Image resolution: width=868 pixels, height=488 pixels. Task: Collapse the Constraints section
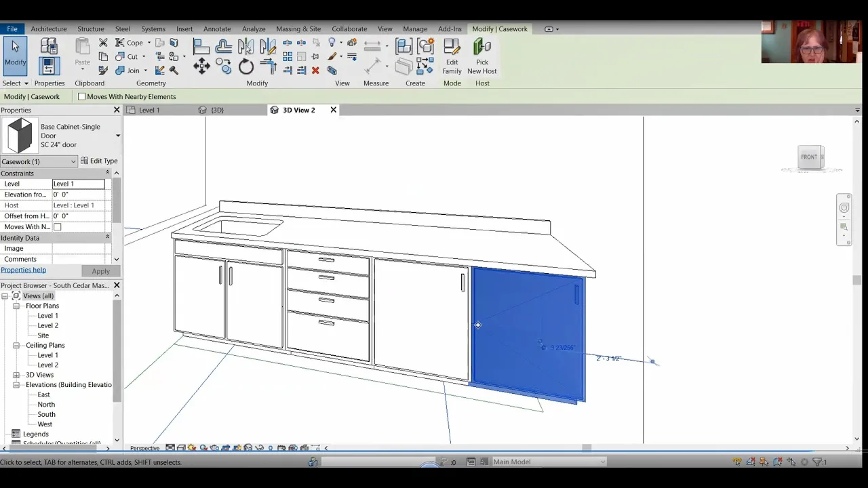coord(107,173)
